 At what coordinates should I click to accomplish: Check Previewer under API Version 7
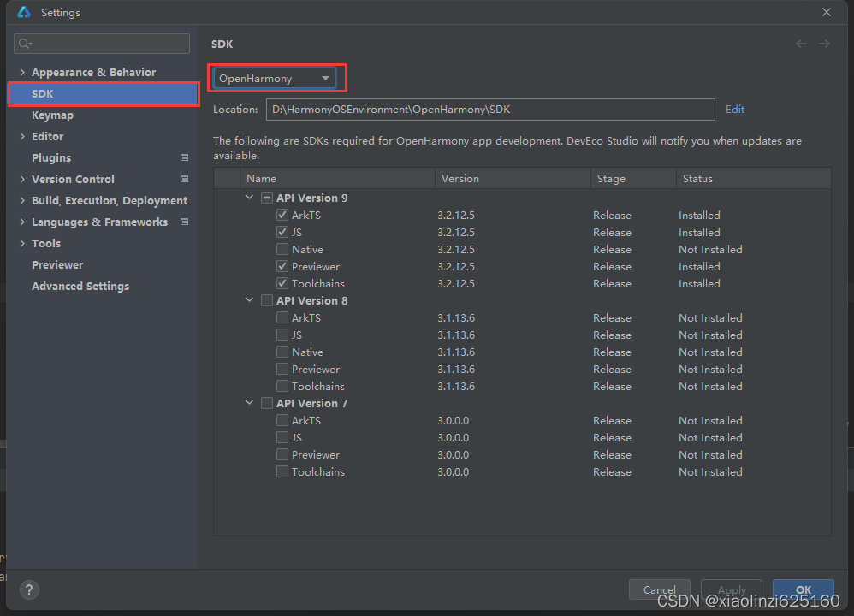[x=282, y=454]
